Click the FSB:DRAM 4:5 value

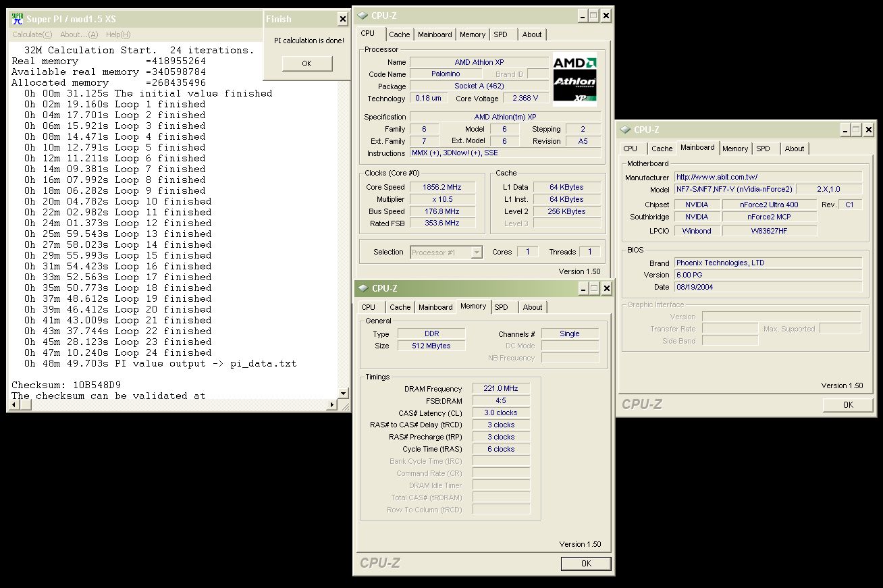click(501, 400)
